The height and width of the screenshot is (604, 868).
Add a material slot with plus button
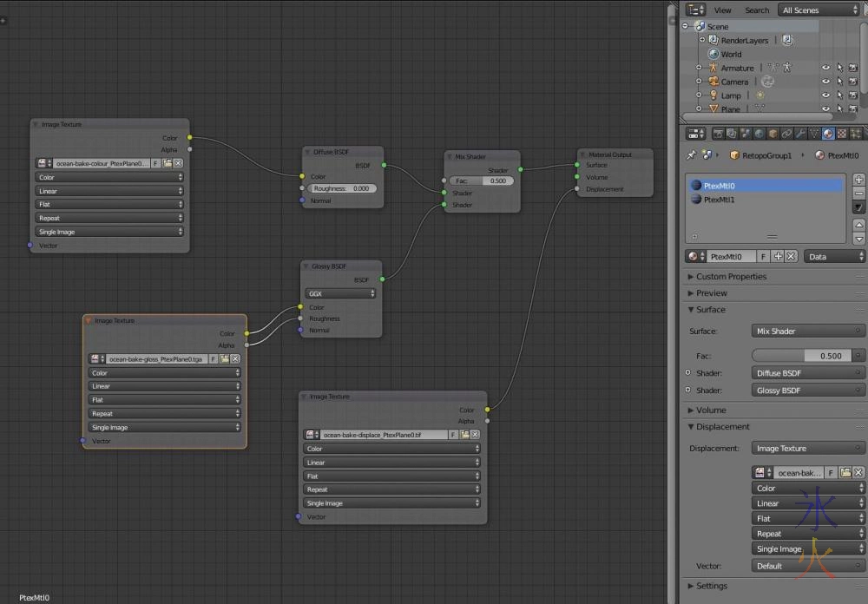point(858,180)
